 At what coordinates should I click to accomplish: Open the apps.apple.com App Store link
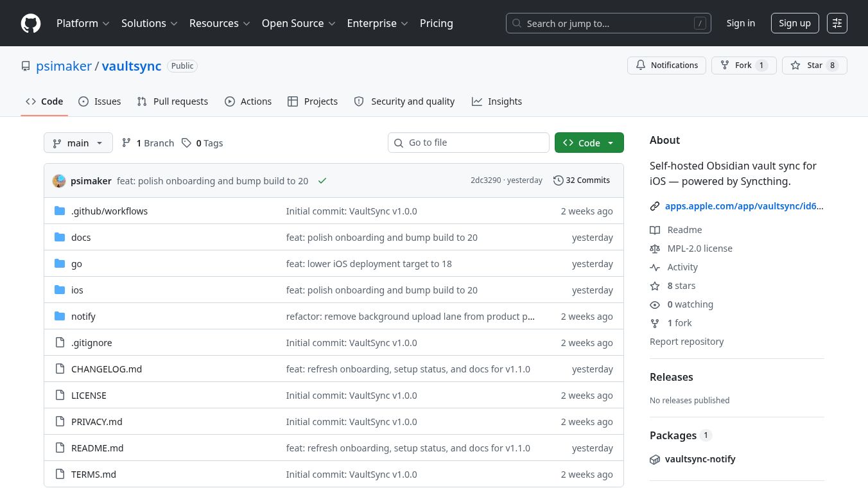click(744, 206)
